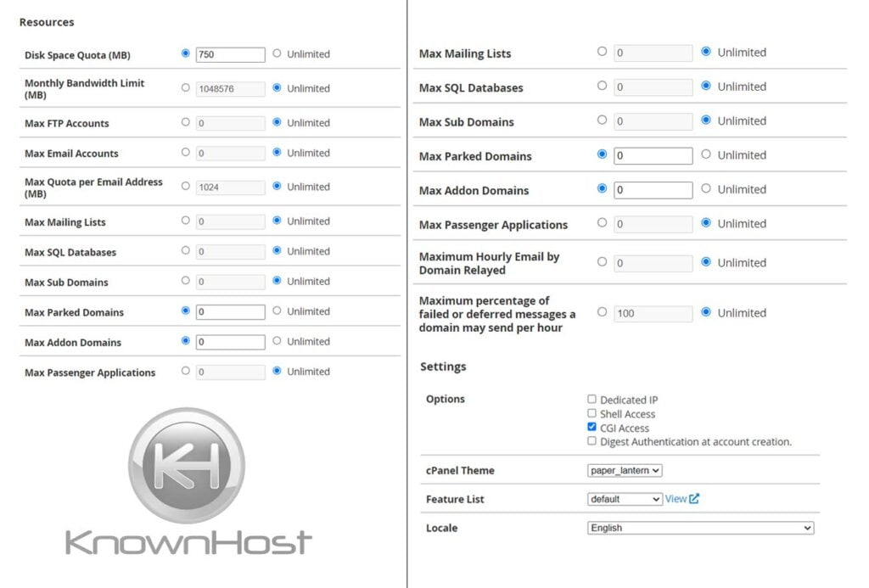This screenshot has width=869, height=588.
Task: Choose custom value radio for Max FTP Accounts
Action: tap(186, 122)
